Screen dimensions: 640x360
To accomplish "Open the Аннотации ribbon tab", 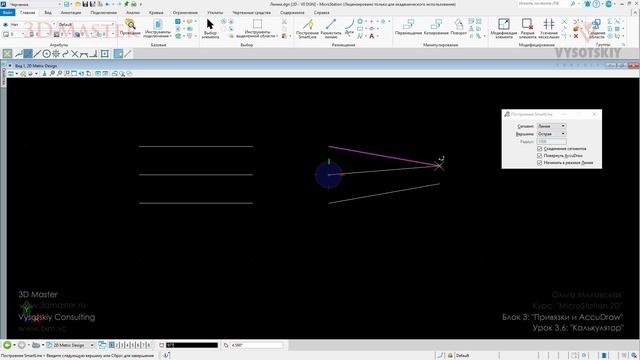I will 71,13.
